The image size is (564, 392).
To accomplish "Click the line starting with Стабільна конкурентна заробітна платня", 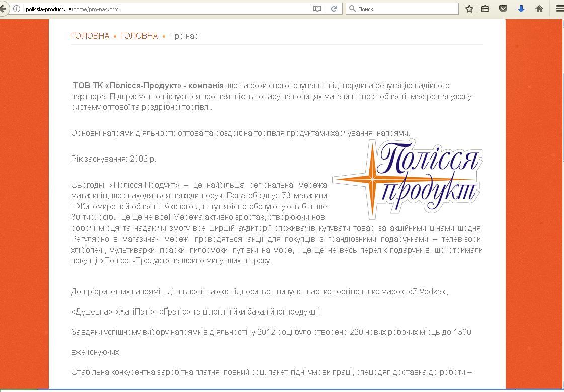I will pyautogui.click(x=272, y=372).
